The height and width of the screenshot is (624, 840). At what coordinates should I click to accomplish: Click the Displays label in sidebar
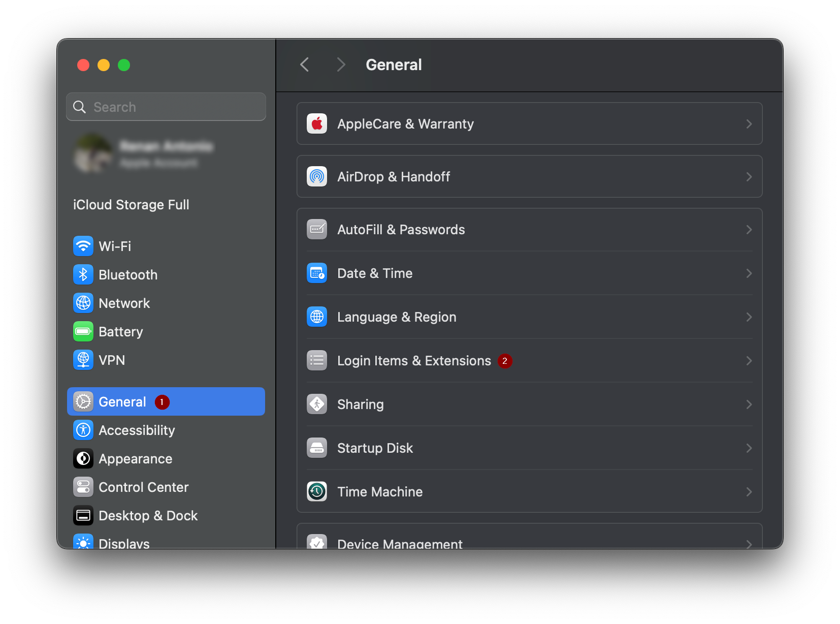[x=124, y=543]
